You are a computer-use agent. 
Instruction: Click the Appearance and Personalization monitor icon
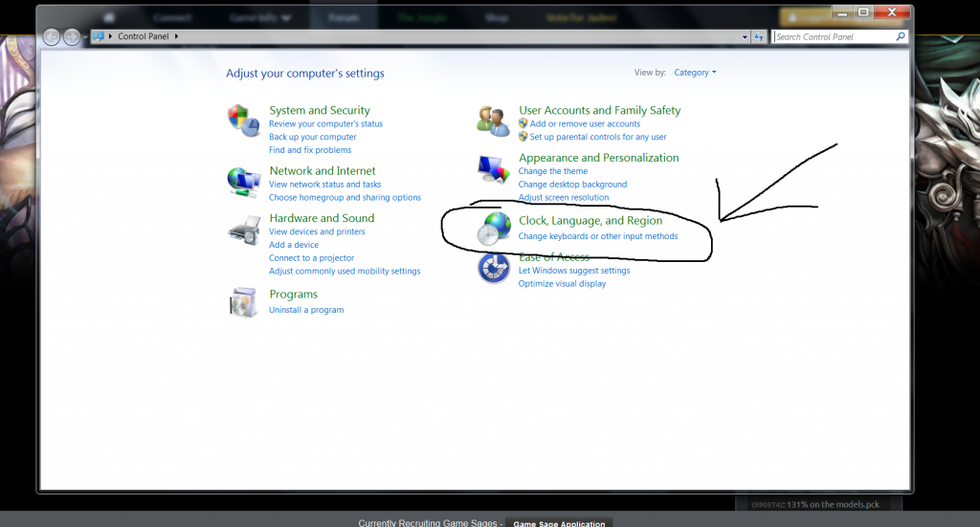[x=493, y=168]
